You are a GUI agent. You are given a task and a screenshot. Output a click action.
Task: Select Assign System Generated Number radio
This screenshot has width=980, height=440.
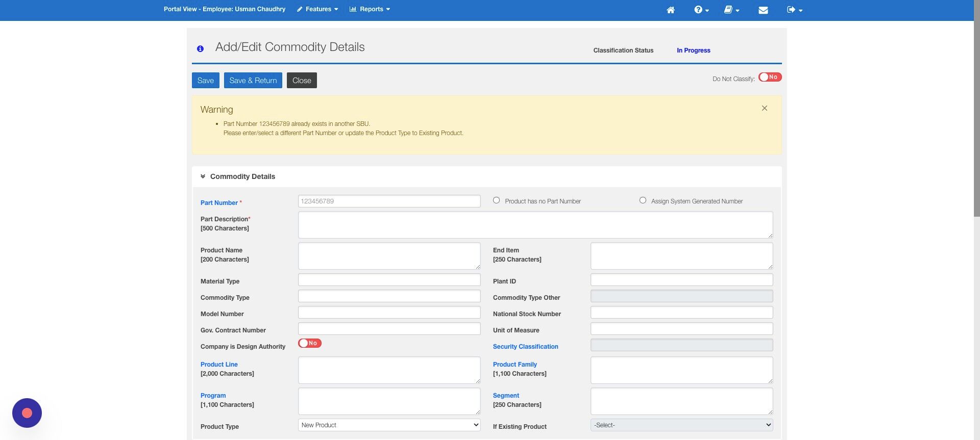(x=643, y=200)
